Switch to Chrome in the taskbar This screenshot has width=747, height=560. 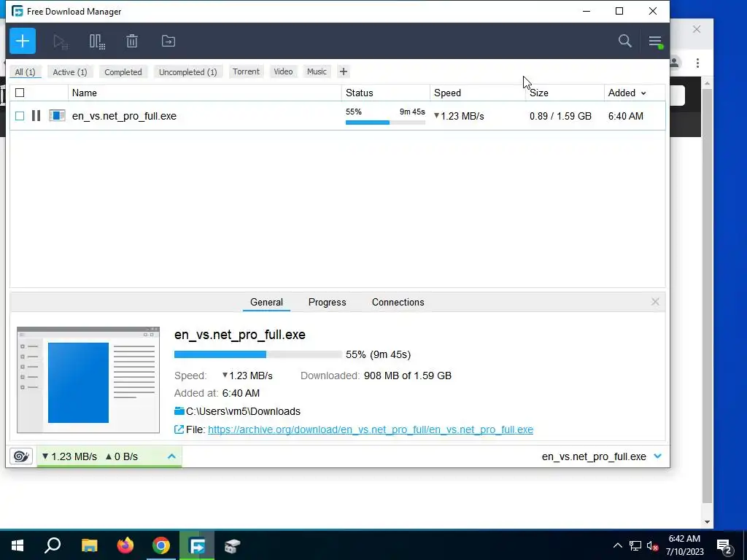coord(161,545)
